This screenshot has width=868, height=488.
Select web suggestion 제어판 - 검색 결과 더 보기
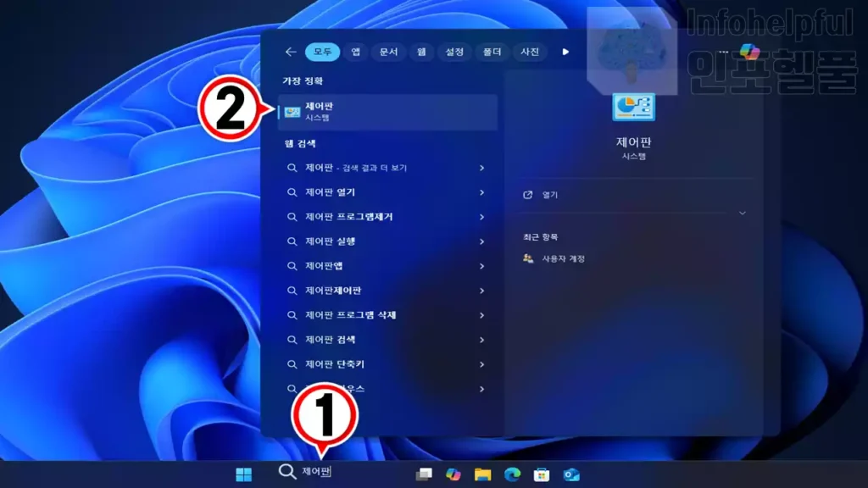pyautogui.click(x=387, y=168)
